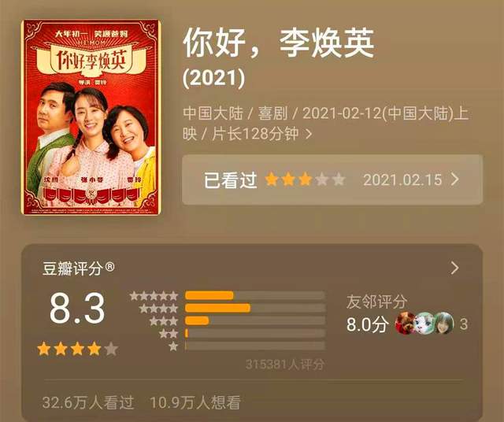The image size is (504, 422).
Task: Tap the 8.3 Douban score
Action: (77, 308)
